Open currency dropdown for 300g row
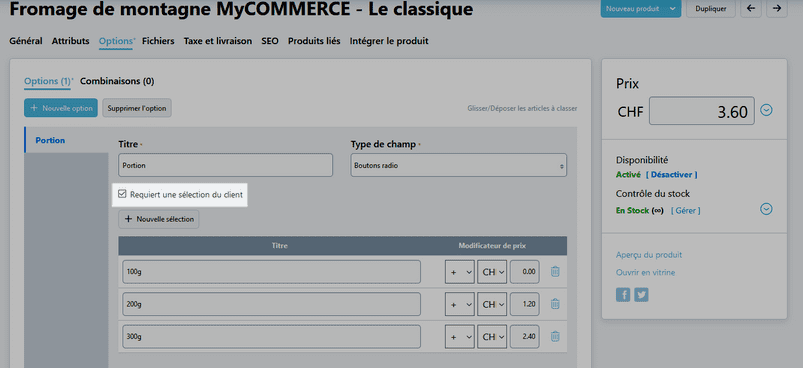The height and width of the screenshot is (368, 803). (x=492, y=337)
